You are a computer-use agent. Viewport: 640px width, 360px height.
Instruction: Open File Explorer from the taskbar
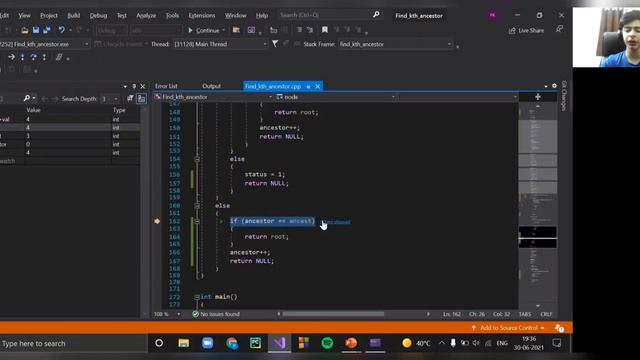coord(184,343)
